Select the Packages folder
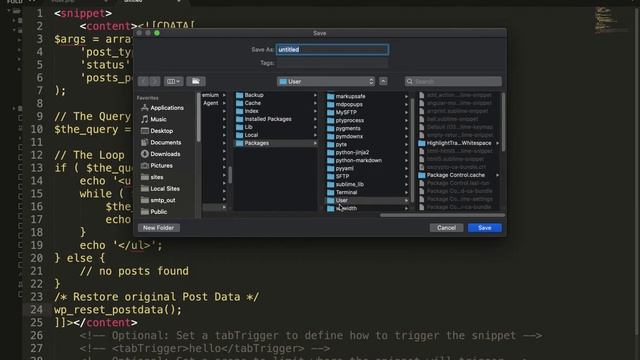 pos(276,143)
